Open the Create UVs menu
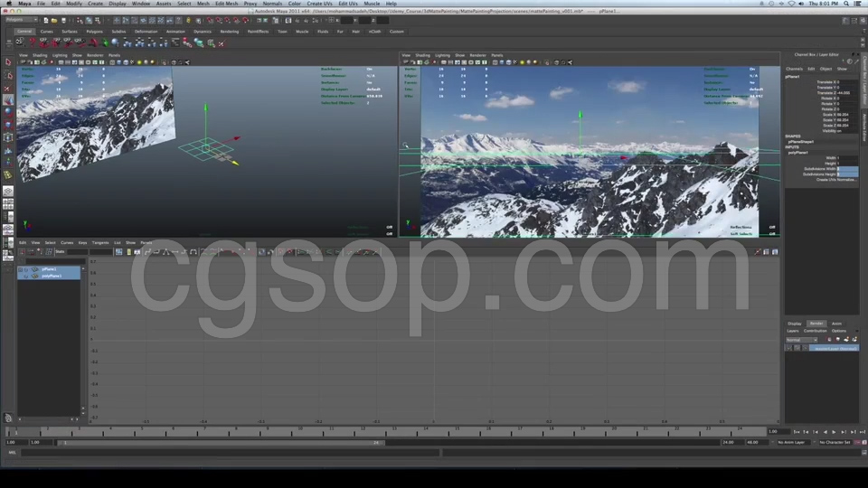The width and height of the screenshot is (868, 488). 319,4
